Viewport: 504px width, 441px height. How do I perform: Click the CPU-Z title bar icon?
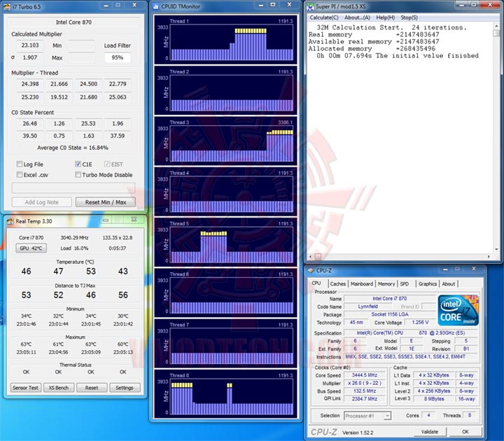click(x=311, y=271)
